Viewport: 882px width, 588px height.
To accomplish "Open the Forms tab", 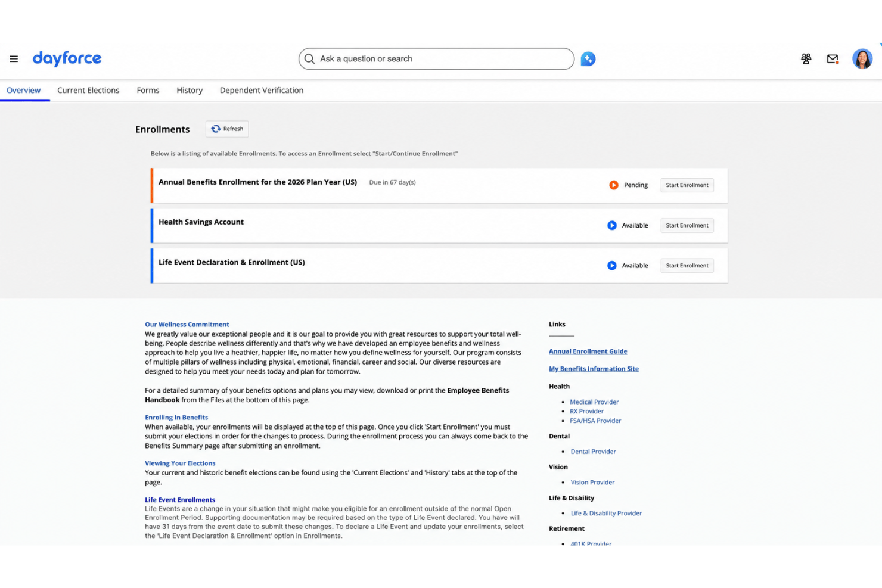I will click(x=148, y=91).
